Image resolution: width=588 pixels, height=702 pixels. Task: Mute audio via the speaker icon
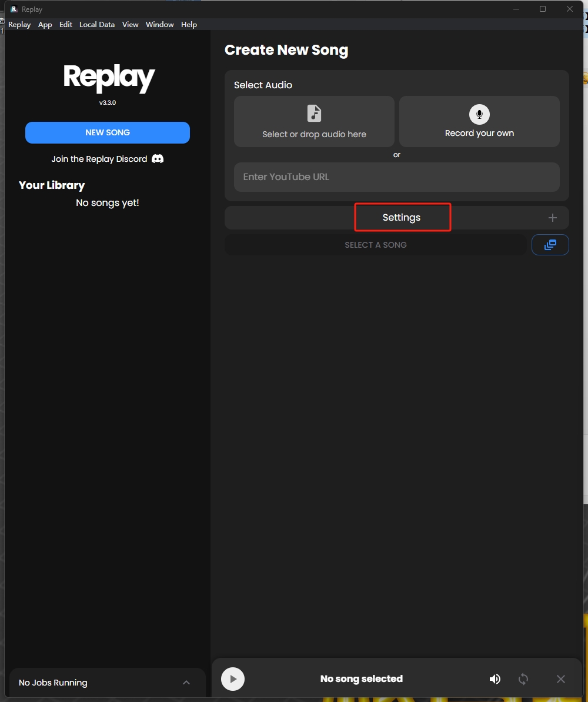[495, 679]
